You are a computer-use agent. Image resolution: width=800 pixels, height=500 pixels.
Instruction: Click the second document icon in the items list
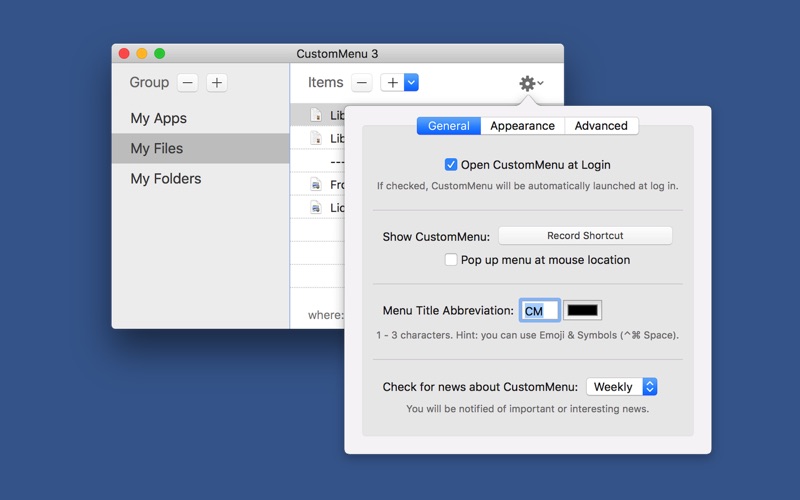316,138
